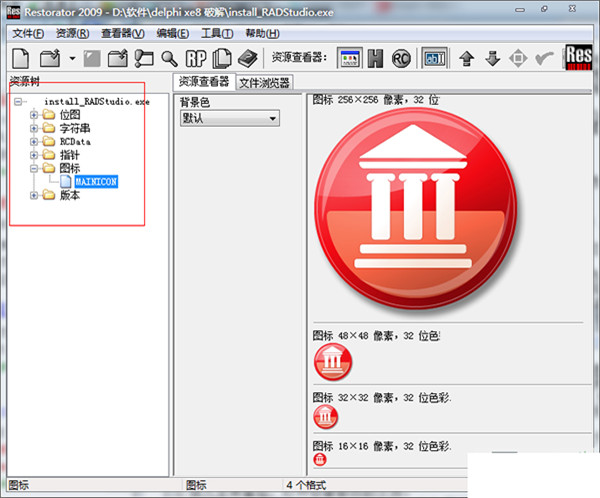
Task: Expand the 字符串 tree node
Action: click(35, 129)
